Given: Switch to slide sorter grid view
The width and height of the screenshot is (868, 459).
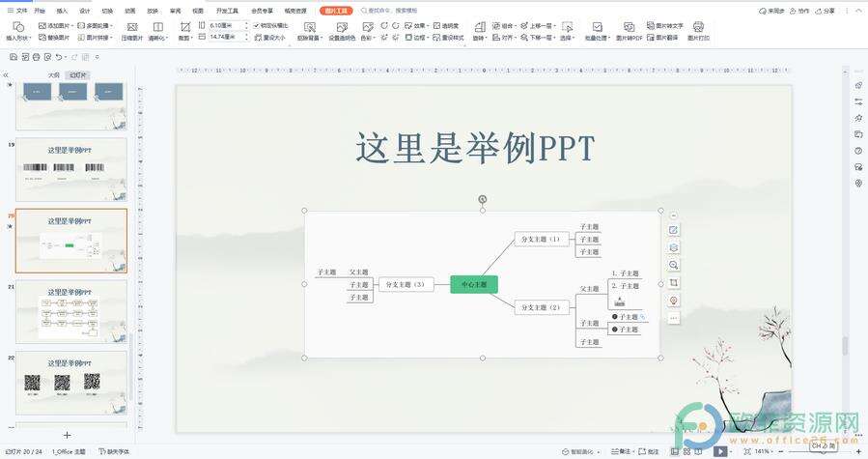Looking at the screenshot, I should pyautogui.click(x=687, y=451).
